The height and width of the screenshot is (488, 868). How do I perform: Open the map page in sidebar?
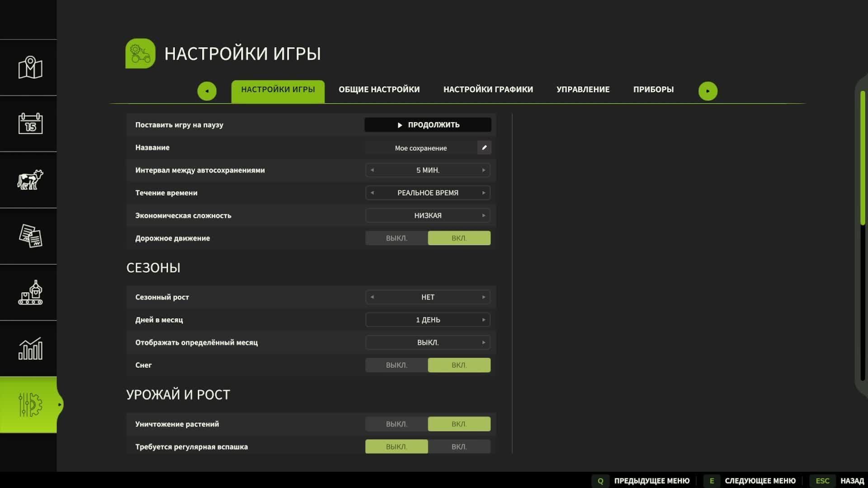click(x=30, y=68)
